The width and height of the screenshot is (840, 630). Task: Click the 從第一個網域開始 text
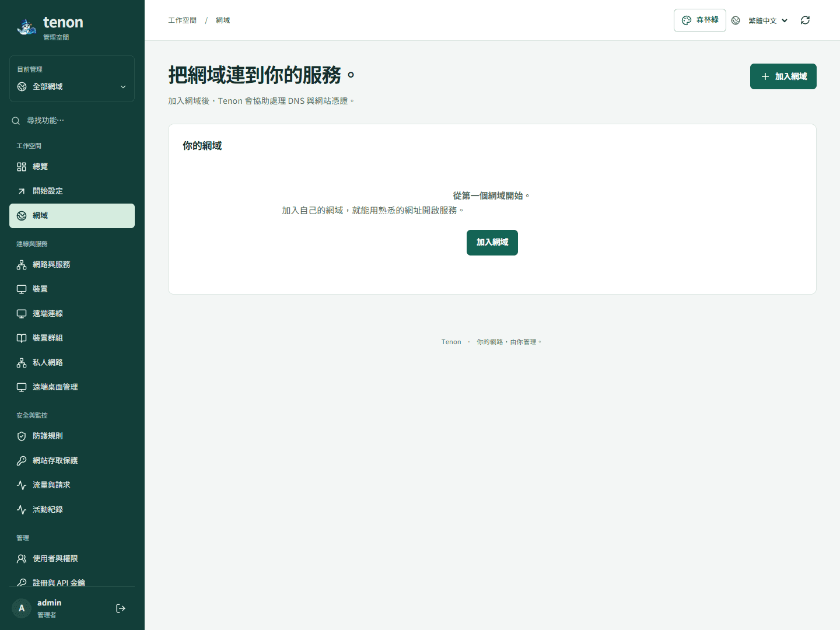tap(492, 196)
